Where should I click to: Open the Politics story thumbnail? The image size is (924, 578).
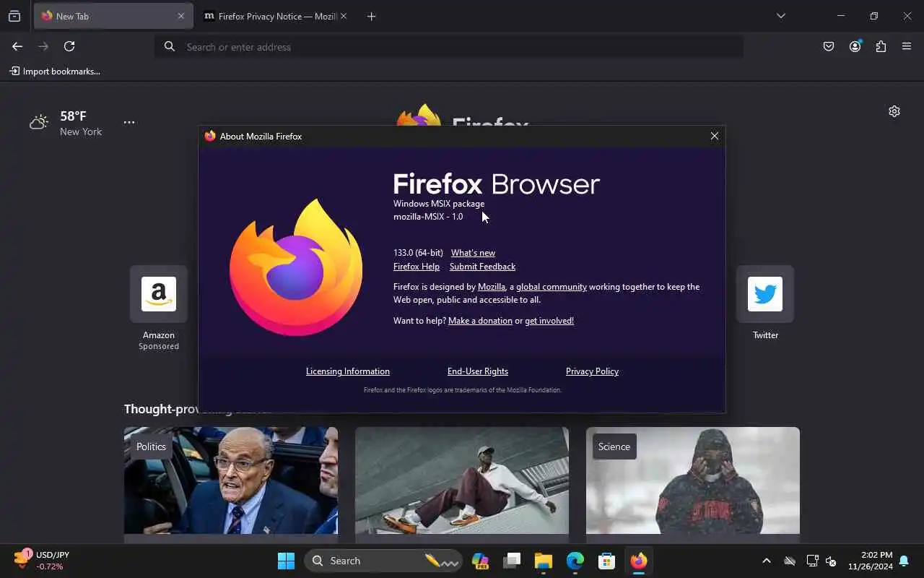tap(231, 480)
